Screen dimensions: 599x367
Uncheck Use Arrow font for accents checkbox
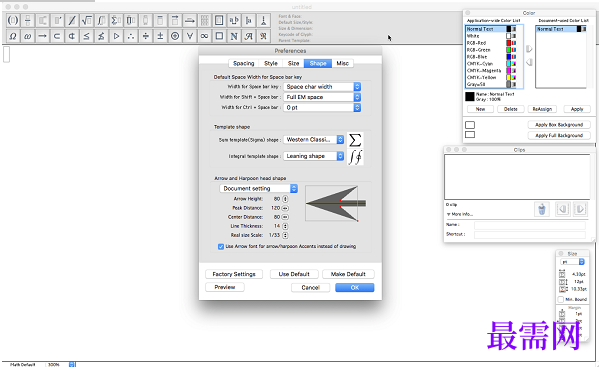[221, 247]
